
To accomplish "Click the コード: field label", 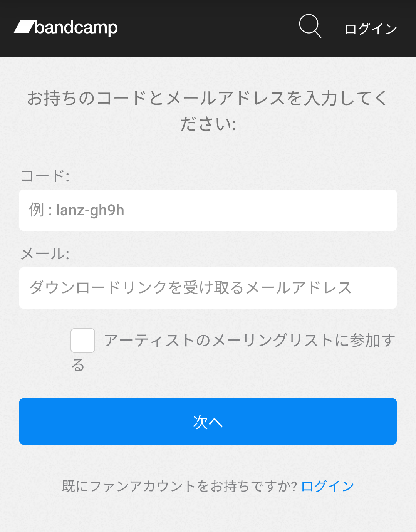I will pyautogui.click(x=45, y=176).
